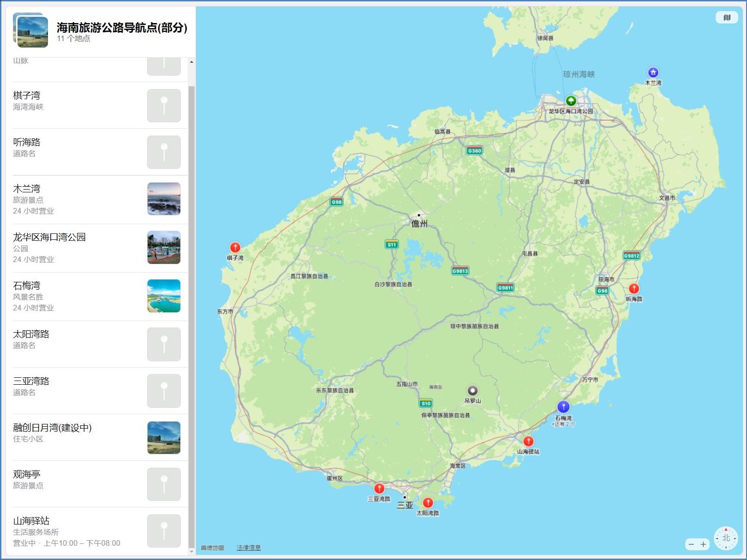
Task: Click the 万宁市 label on the map
Action: (590, 380)
